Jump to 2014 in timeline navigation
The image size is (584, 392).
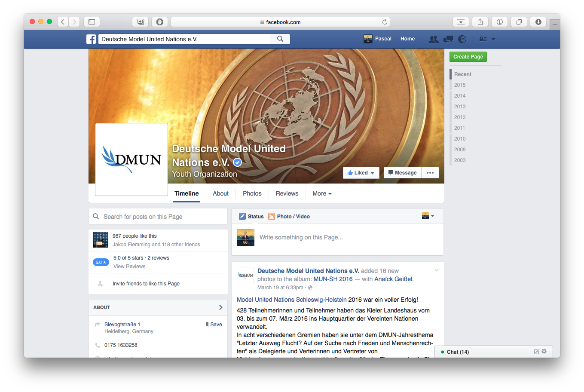click(460, 96)
